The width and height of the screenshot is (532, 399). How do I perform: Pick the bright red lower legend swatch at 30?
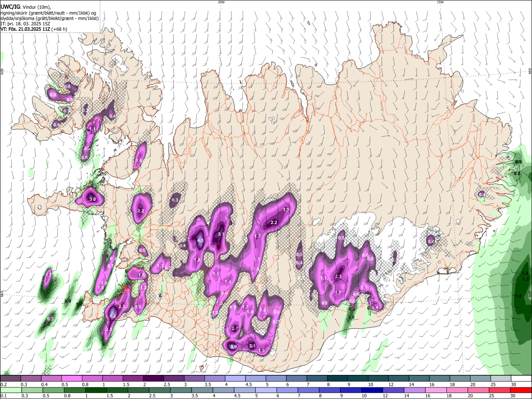521,390
